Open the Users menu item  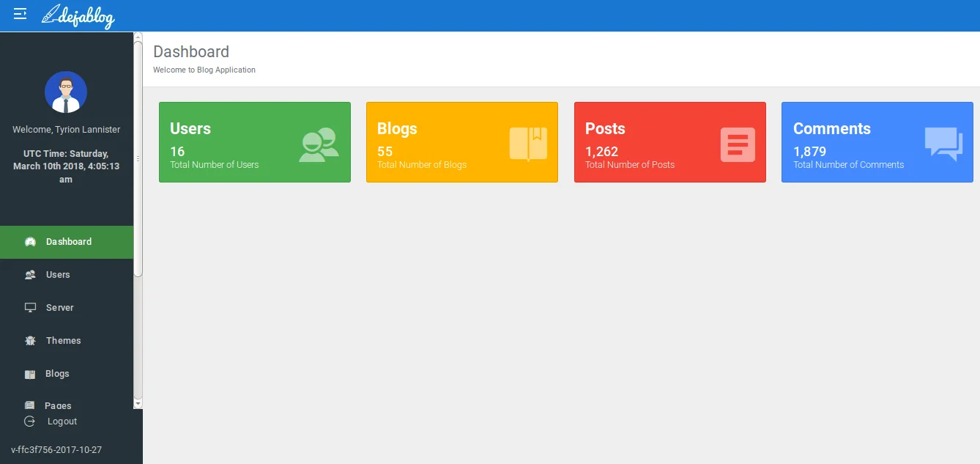(58, 275)
